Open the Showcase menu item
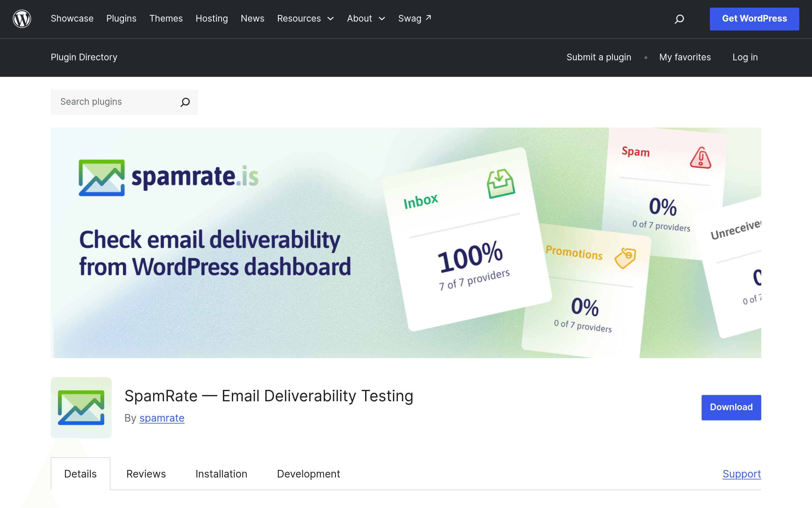812x508 pixels. [x=72, y=19]
